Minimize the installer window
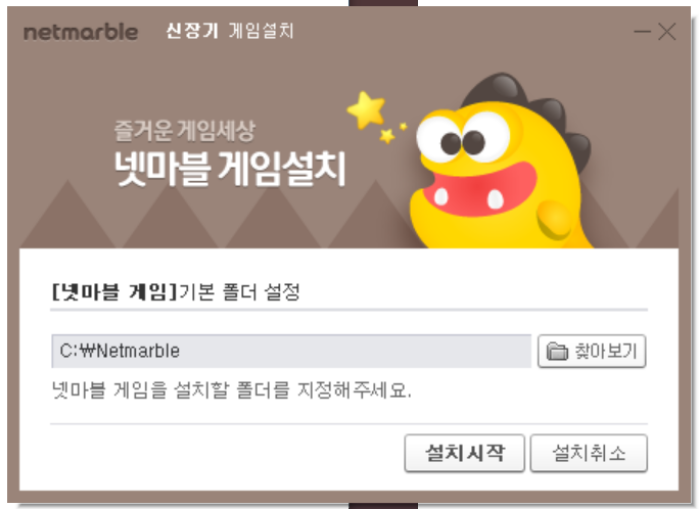This screenshot has width=699, height=516. coord(642,32)
